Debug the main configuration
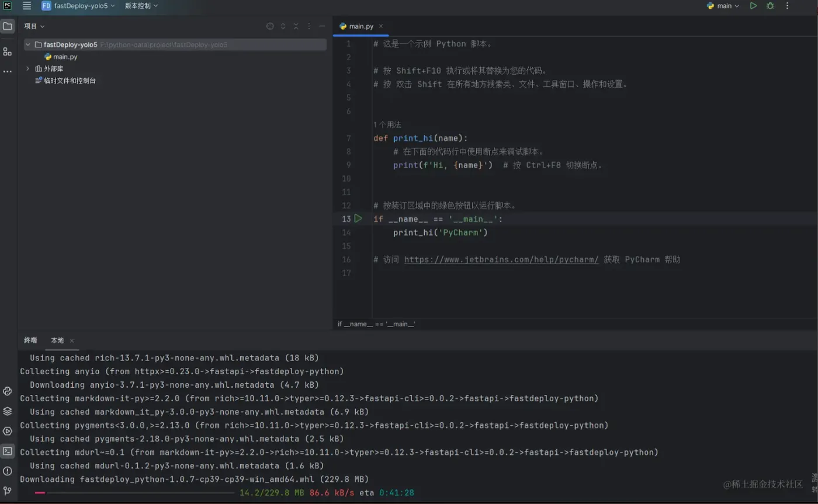 click(x=770, y=6)
